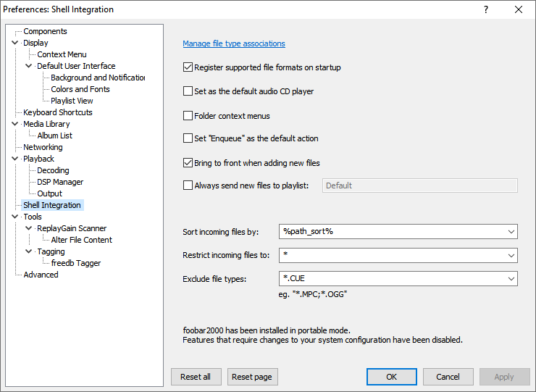The height and width of the screenshot is (392, 536).
Task: Go to Colors and Fonts settings
Action: pos(80,89)
